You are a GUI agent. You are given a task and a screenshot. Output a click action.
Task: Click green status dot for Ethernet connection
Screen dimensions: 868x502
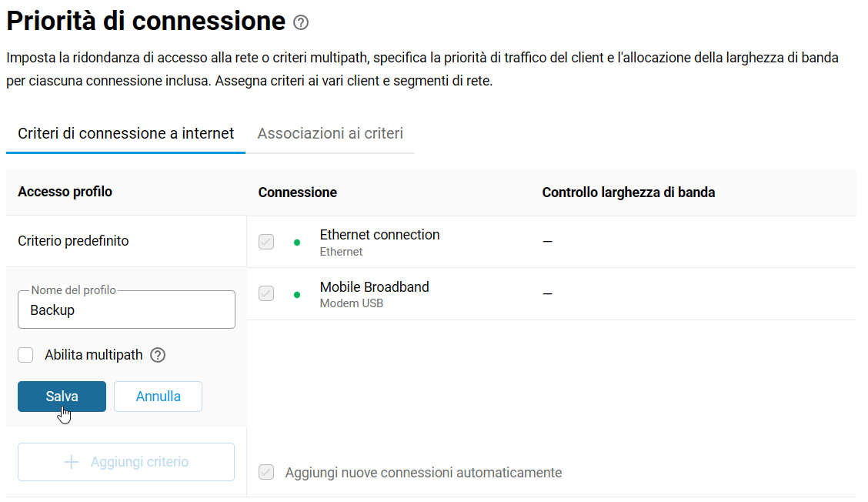[x=297, y=242]
